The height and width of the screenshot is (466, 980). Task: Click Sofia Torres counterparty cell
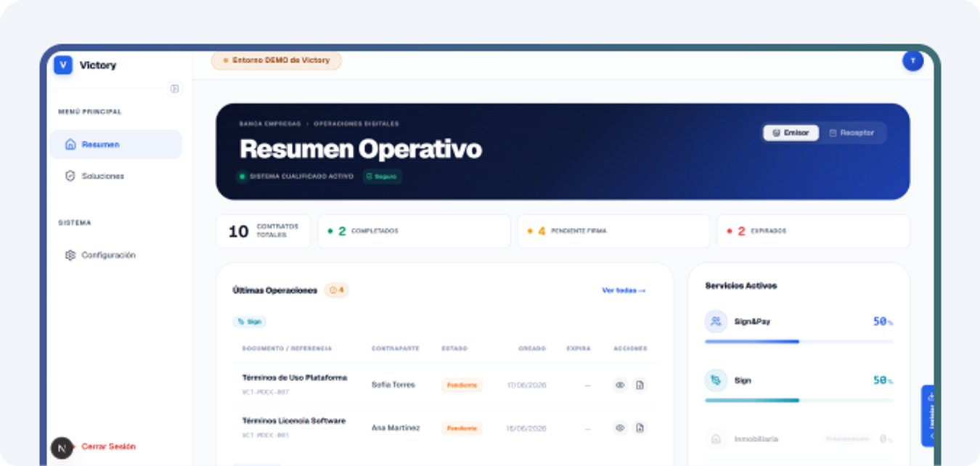(x=393, y=385)
